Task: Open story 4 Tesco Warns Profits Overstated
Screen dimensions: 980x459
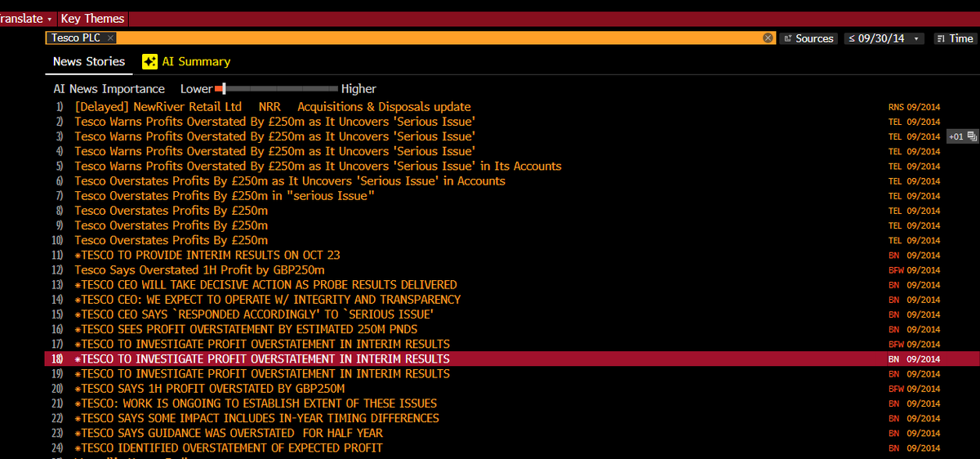Action: point(274,151)
